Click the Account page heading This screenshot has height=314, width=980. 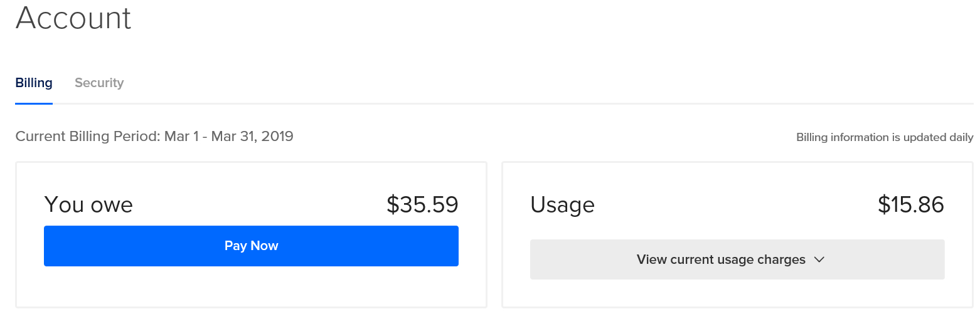pos(73,18)
